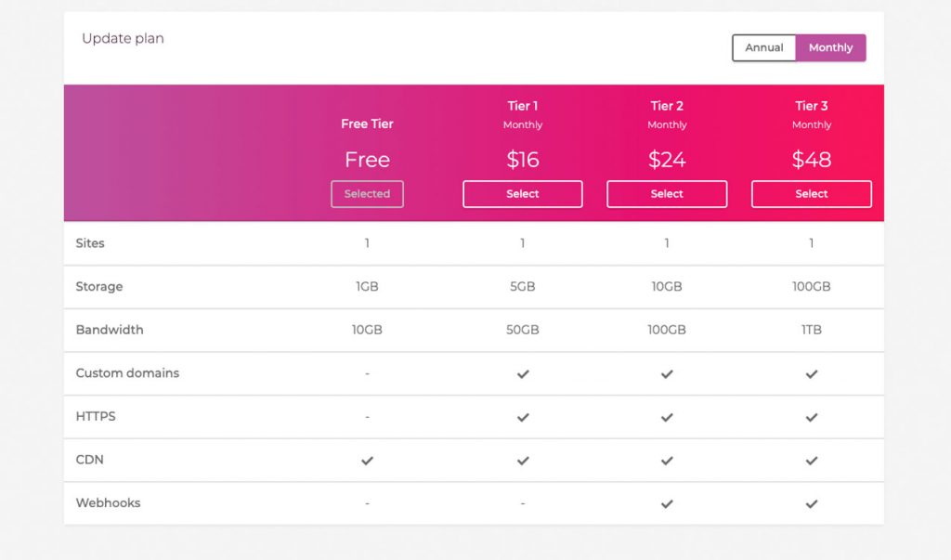Click the CDN checkmark for Tier 2

point(667,461)
